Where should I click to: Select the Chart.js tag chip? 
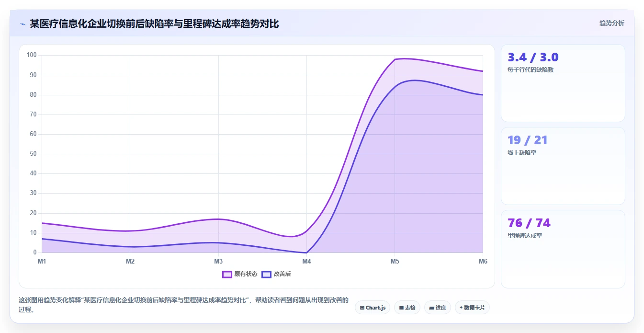tap(373, 308)
